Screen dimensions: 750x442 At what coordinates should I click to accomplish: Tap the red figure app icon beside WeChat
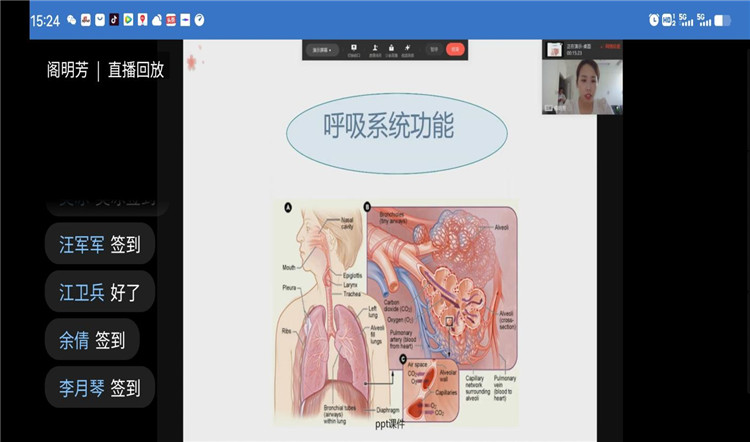click(x=86, y=20)
